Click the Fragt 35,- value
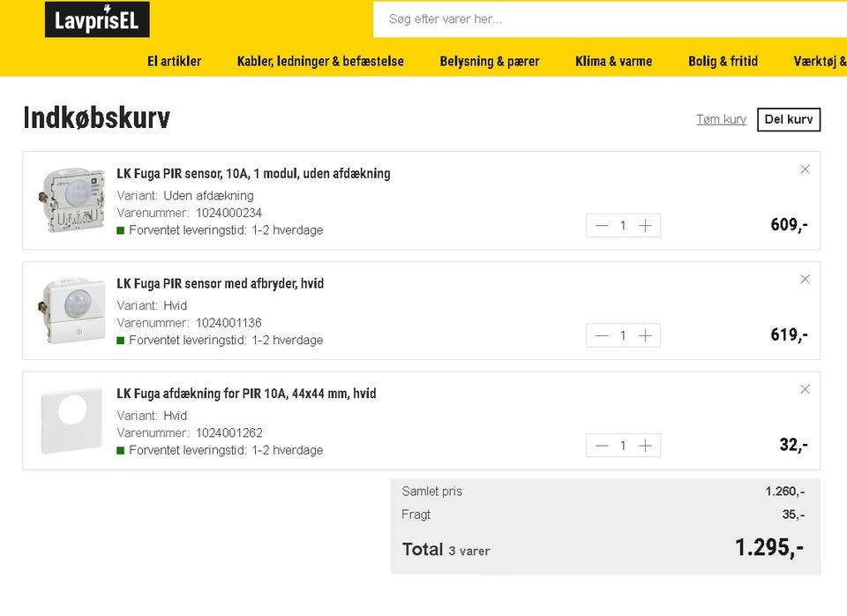 793,515
